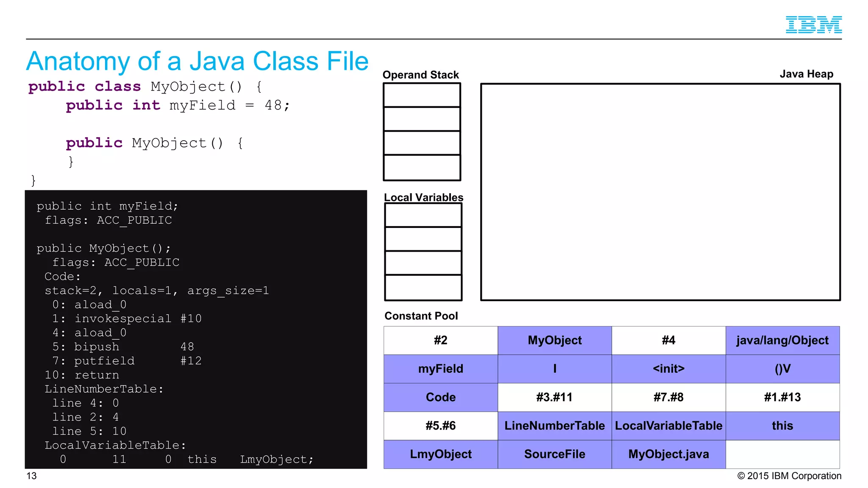Click the 'SourceFile' cell
Image resolution: width=868 pixels, height=488 pixels.
[x=555, y=454]
